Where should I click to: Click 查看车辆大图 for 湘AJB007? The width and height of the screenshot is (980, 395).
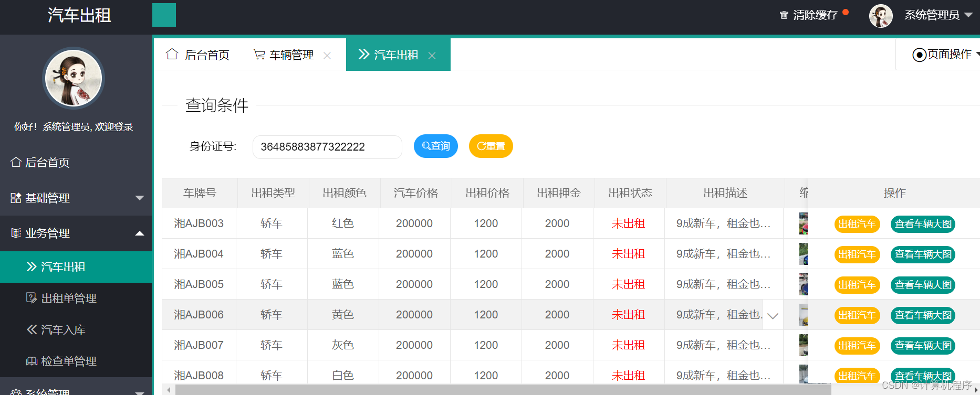pos(923,346)
